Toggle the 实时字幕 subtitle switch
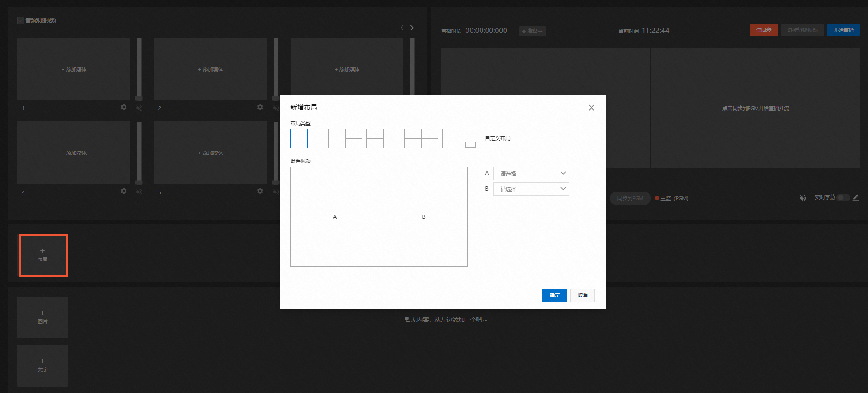The height and width of the screenshot is (393, 868). tap(843, 198)
